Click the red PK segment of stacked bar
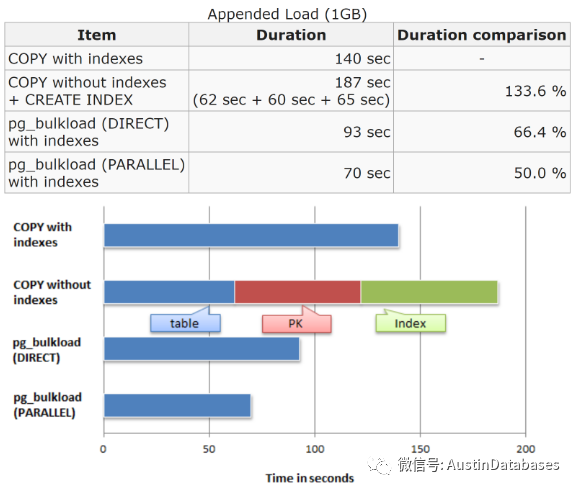The width and height of the screenshot is (578, 491). pyautogui.click(x=297, y=292)
